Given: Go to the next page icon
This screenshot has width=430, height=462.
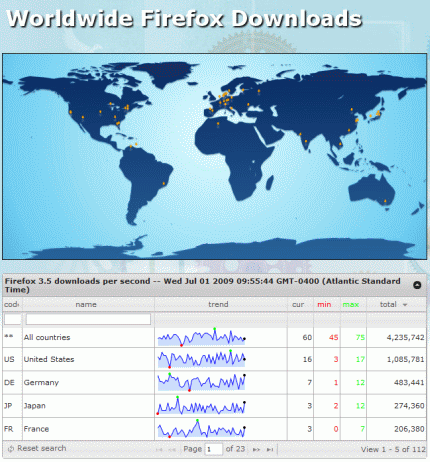Looking at the screenshot, I should point(256,450).
